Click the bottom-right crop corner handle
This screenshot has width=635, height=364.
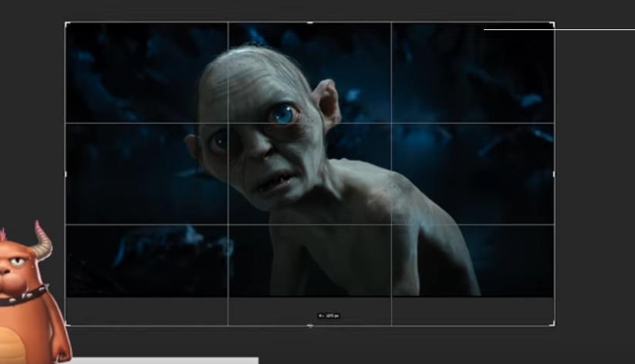click(x=552, y=323)
